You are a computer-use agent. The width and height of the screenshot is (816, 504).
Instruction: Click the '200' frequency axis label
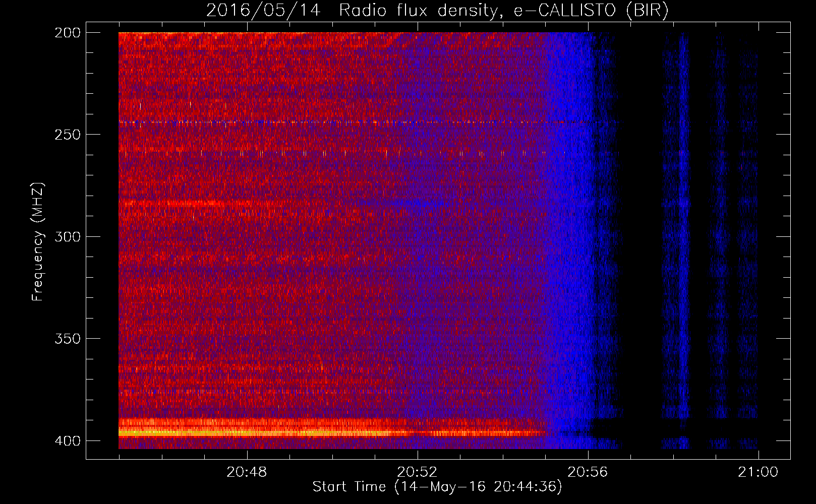tap(67, 33)
